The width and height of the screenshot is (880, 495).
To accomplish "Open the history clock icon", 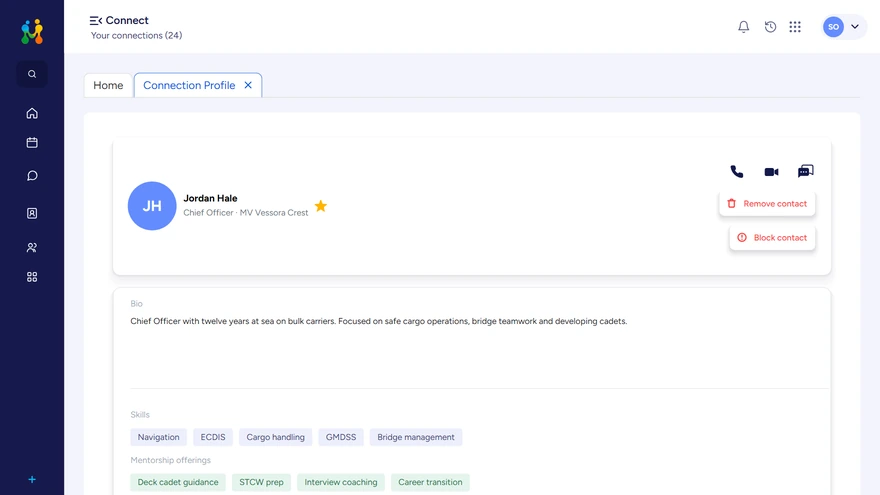I will pos(770,26).
